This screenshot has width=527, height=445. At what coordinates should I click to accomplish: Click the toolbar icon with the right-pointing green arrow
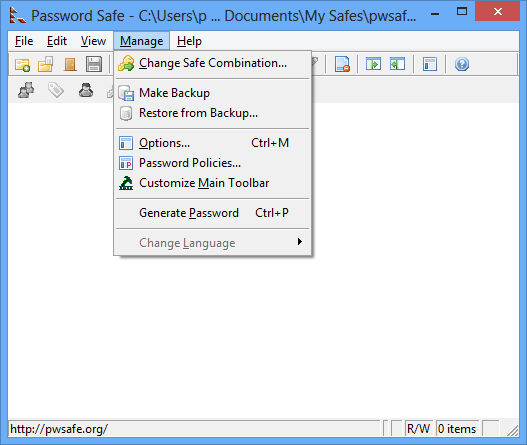(x=373, y=64)
